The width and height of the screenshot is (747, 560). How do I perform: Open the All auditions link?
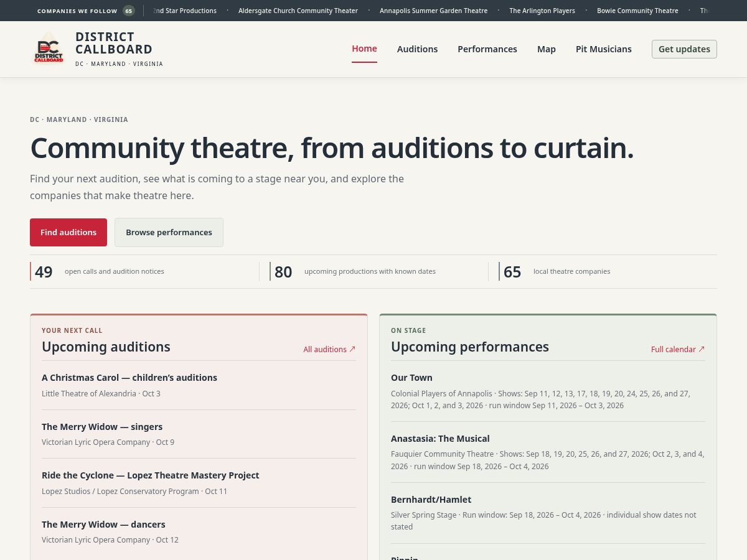tap(329, 349)
